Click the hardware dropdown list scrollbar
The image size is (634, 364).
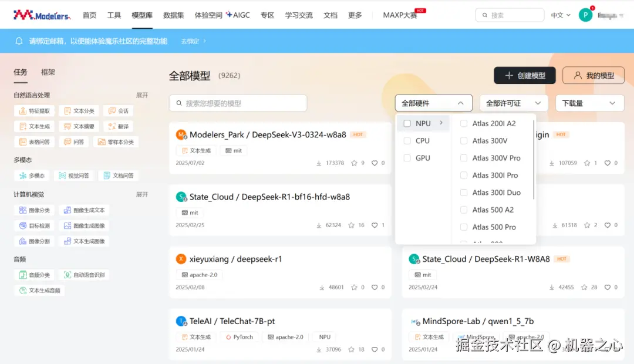pyautogui.click(x=534, y=160)
